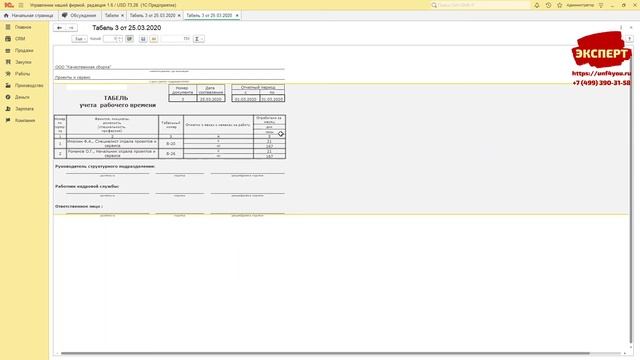Select Руководитель структурного подразделения line
Image resolution: width=640 pixels, height=360 pixels.
point(105,167)
